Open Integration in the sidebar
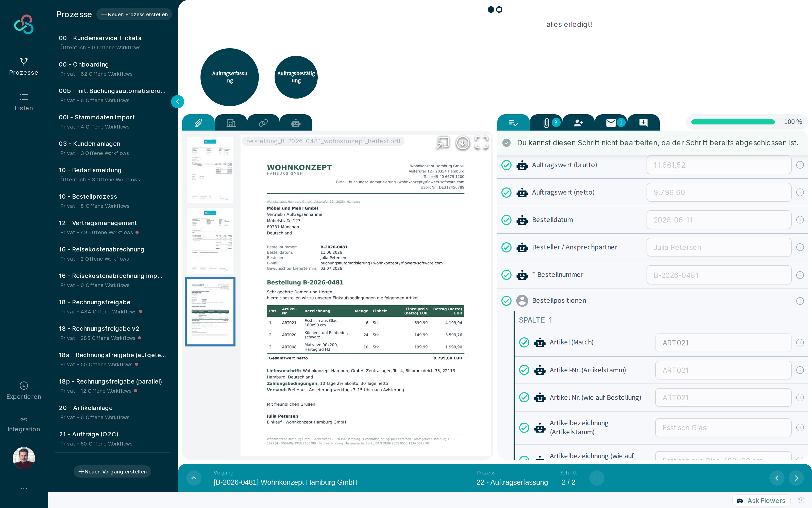 (24, 424)
